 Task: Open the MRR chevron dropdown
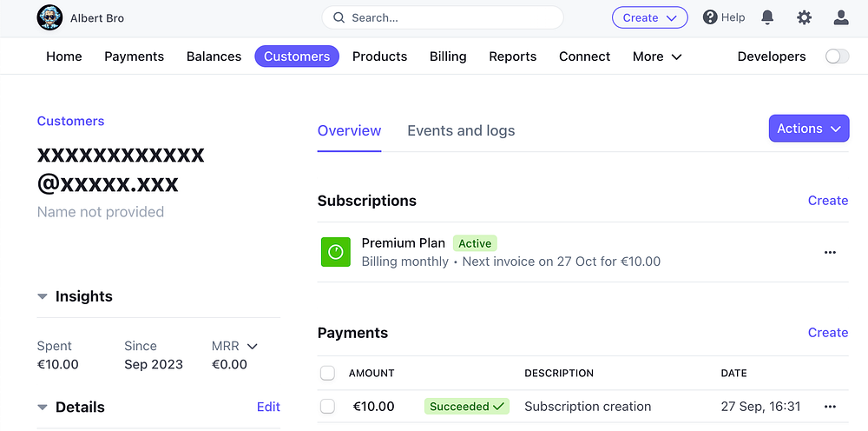point(253,346)
